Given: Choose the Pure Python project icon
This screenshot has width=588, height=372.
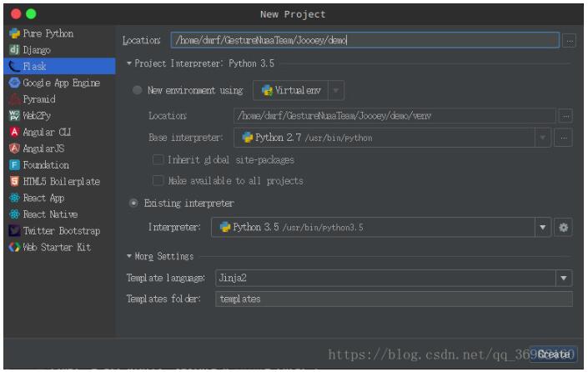Looking at the screenshot, I should [x=14, y=33].
